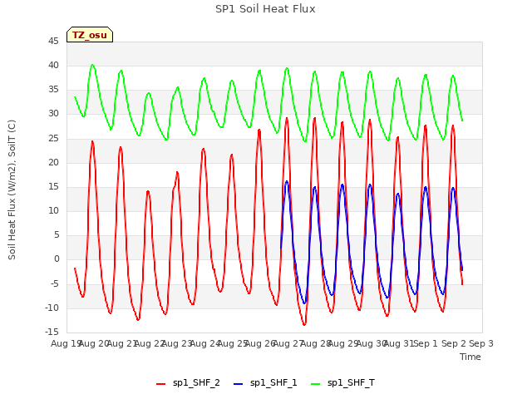
Task: Click the -10 y-axis tick label
Action: 52,308
